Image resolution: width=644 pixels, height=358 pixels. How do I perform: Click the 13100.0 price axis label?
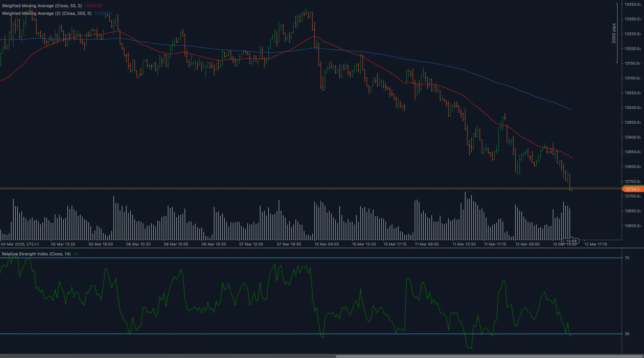pyautogui.click(x=633, y=78)
